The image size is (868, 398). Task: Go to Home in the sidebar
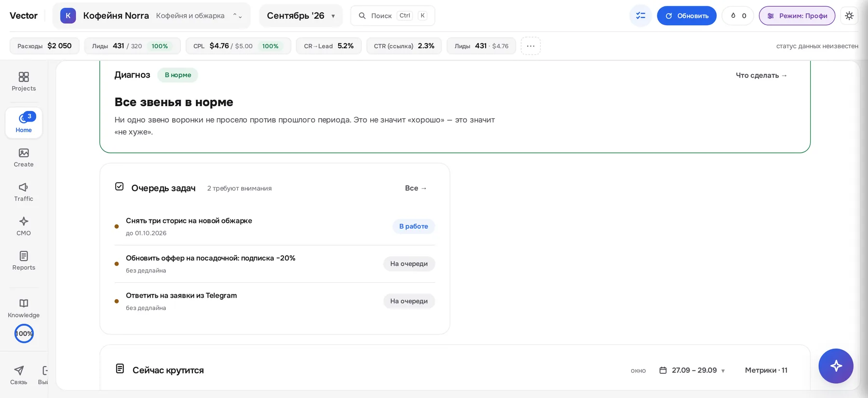24,123
